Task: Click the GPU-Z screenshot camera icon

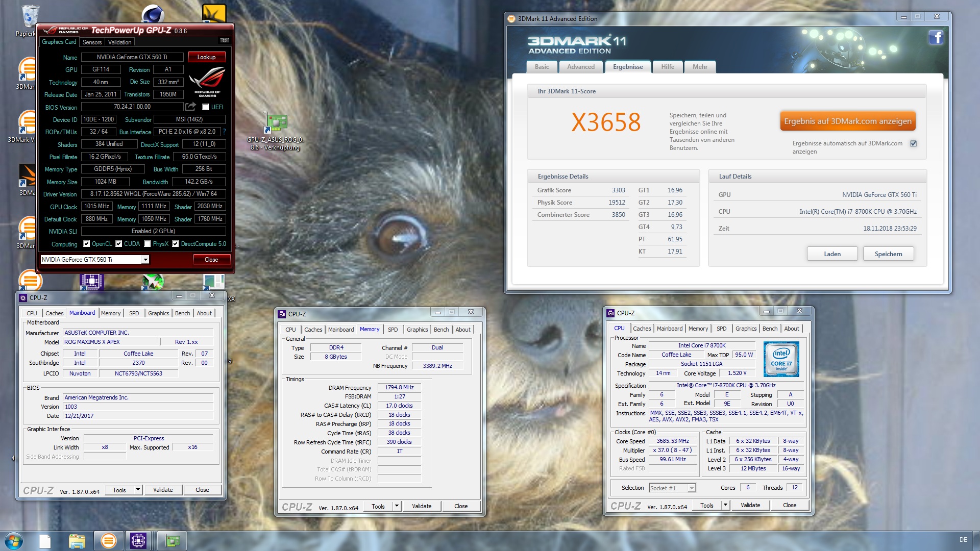Action: 224,40
